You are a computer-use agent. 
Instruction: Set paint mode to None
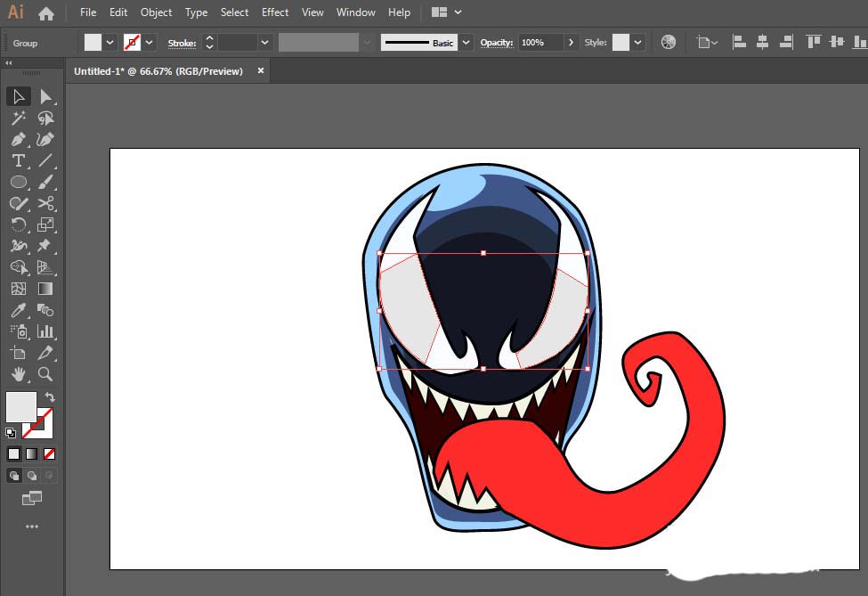50,453
